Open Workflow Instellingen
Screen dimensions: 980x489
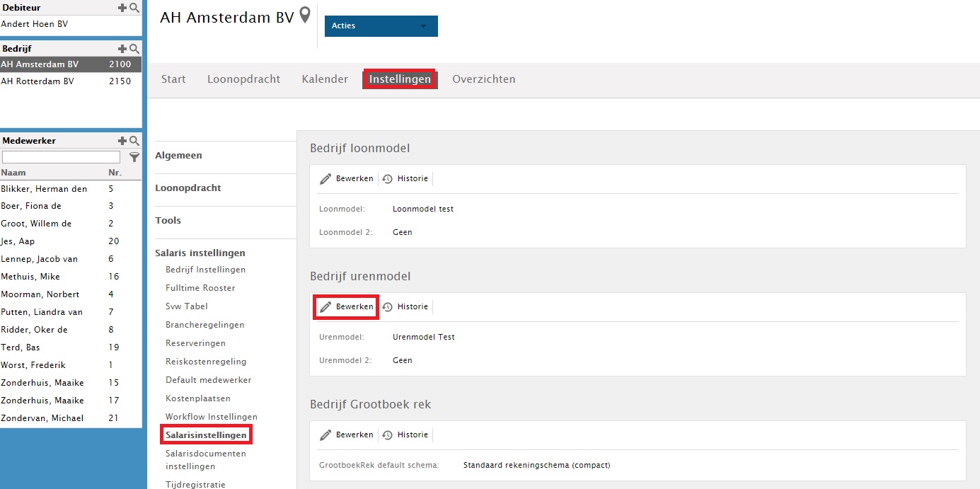point(212,417)
